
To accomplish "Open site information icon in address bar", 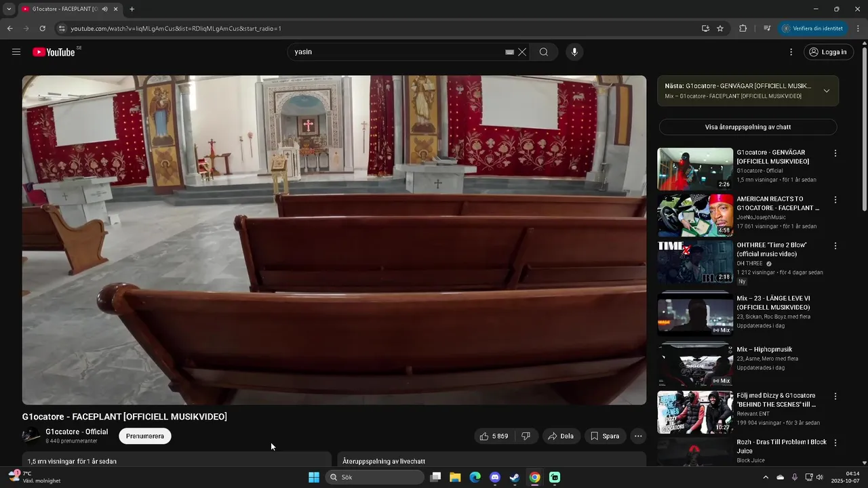I will coord(61,28).
